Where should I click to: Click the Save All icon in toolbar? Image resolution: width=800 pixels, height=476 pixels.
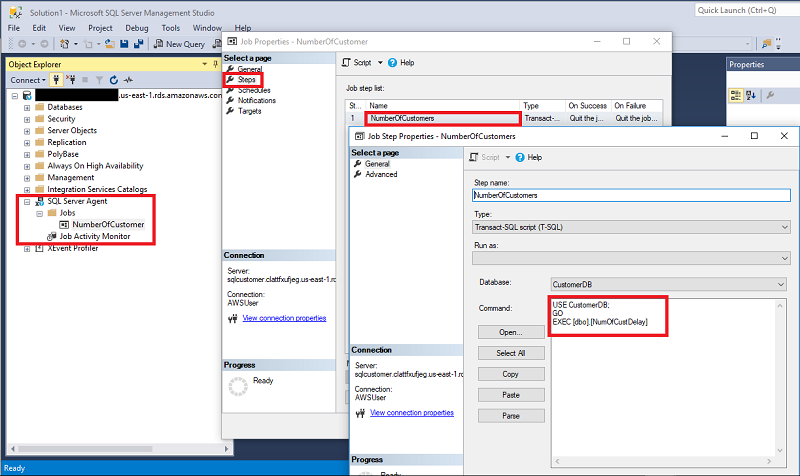[138, 44]
